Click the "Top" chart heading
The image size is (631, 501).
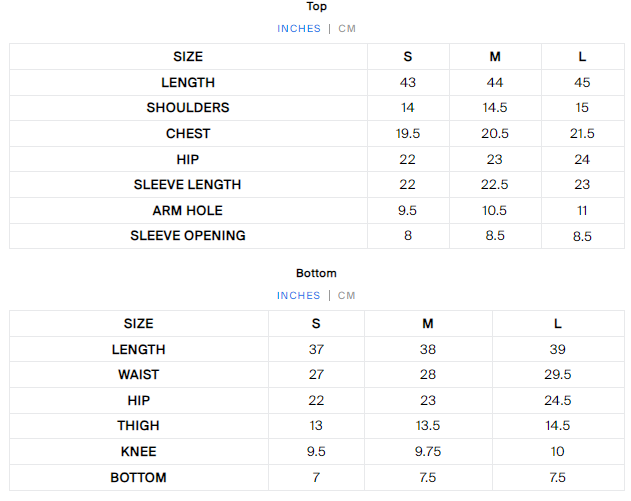[x=316, y=7]
